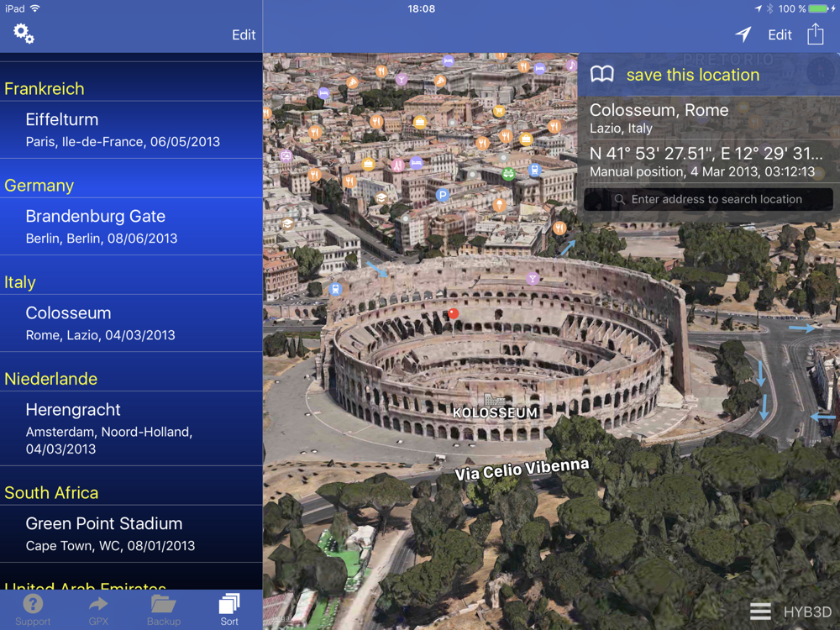Tap the Sort stacked pages icon

point(229,604)
